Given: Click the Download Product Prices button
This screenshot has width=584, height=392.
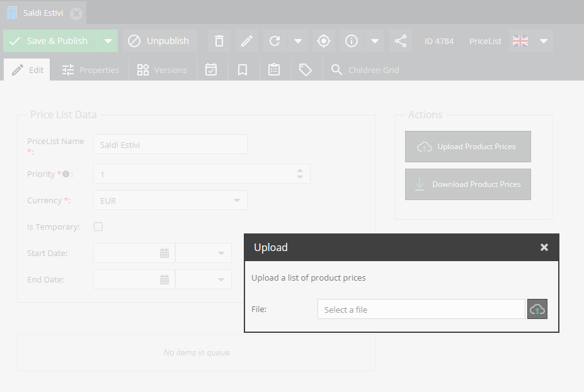Looking at the screenshot, I should click(x=467, y=184).
